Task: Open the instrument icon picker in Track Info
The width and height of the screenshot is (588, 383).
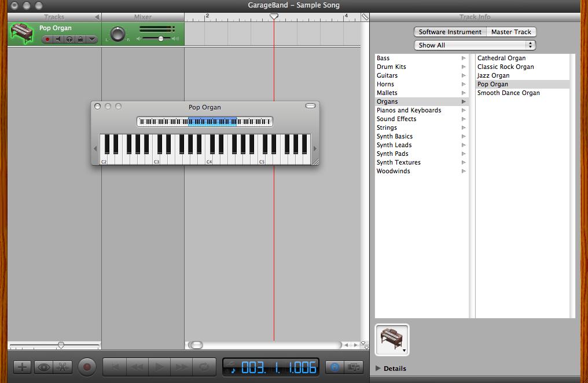Action: pyautogui.click(x=392, y=340)
